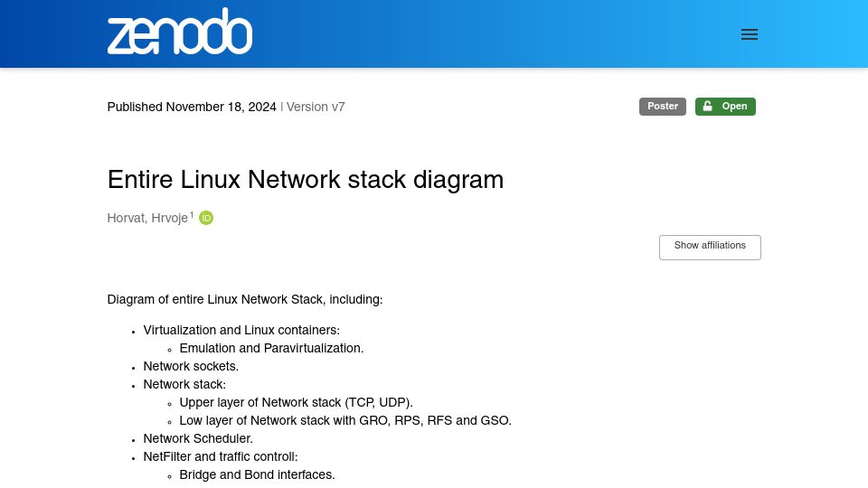Go to Zenodo home via logo
Screen dimensions: 868x488
pyautogui.click(x=179, y=32)
